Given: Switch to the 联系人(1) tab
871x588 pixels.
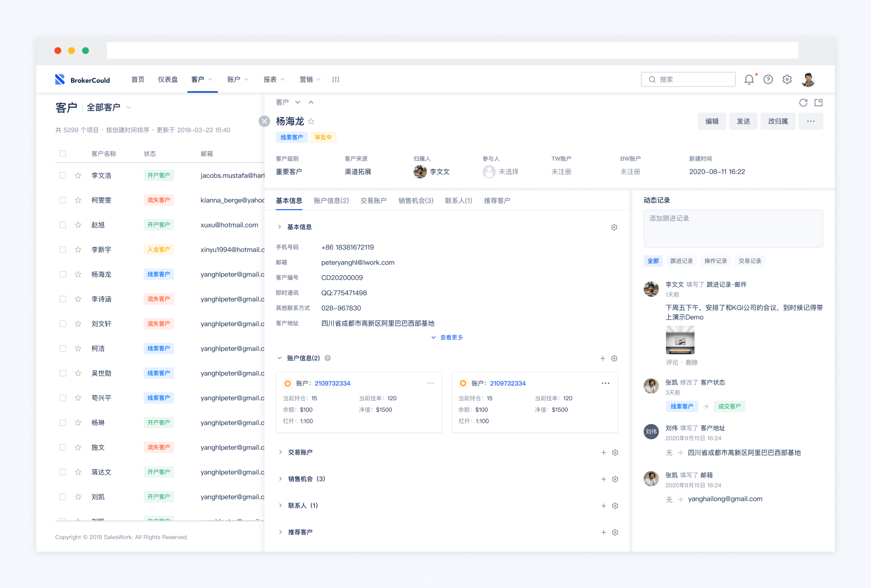Looking at the screenshot, I should 459,201.
